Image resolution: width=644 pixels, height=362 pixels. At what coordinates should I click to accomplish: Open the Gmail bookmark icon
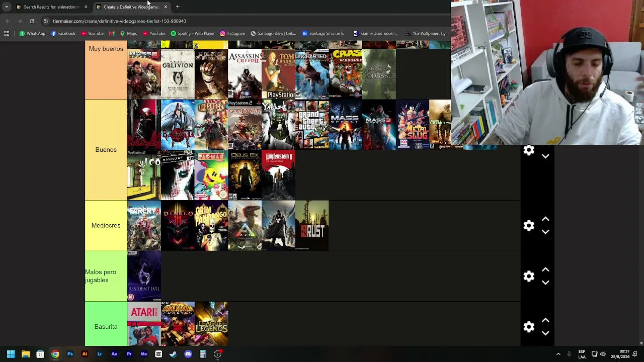click(x=112, y=34)
